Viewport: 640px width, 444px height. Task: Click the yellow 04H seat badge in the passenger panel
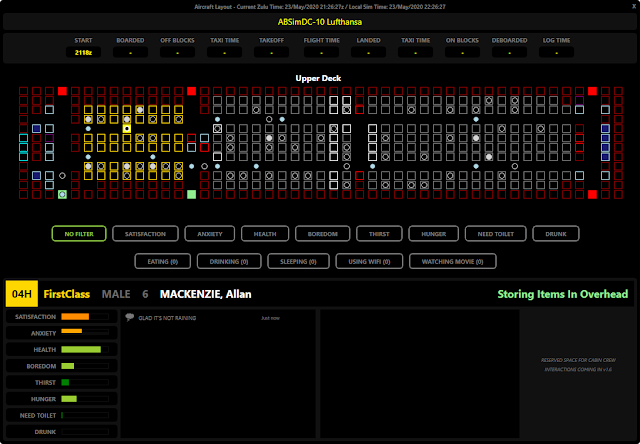[22, 294]
